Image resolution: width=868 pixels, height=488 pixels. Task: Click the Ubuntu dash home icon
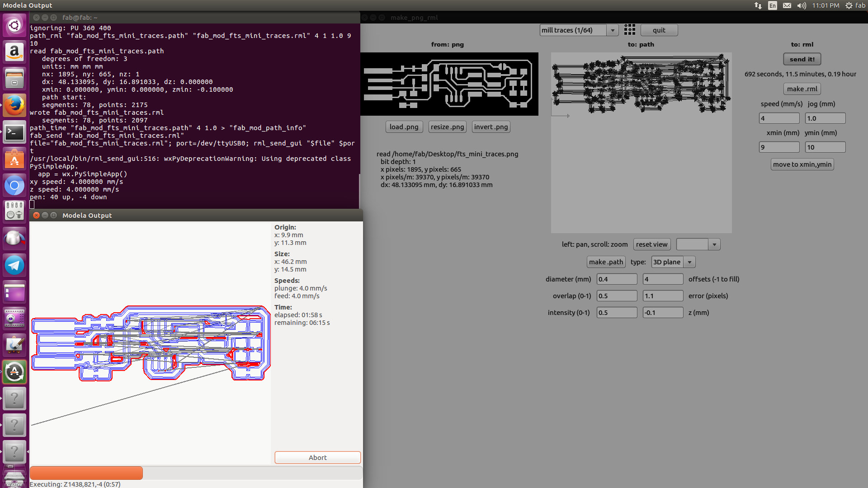tap(14, 25)
